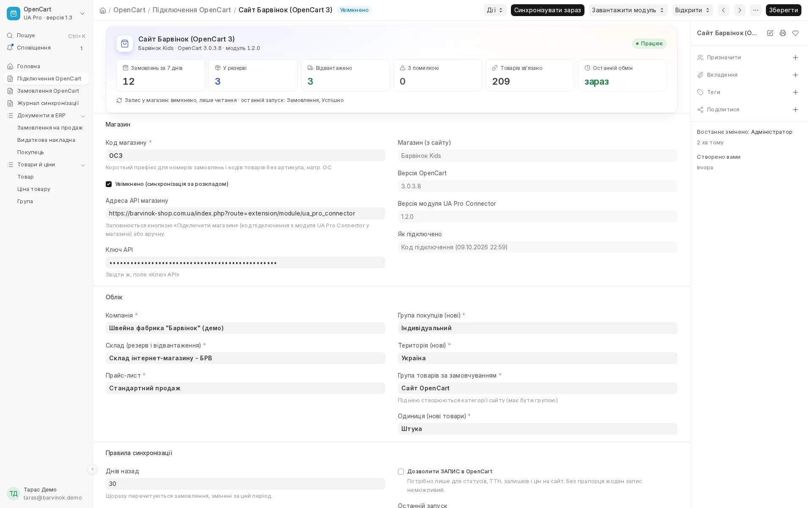Open notifications in the sidebar

pos(46,48)
